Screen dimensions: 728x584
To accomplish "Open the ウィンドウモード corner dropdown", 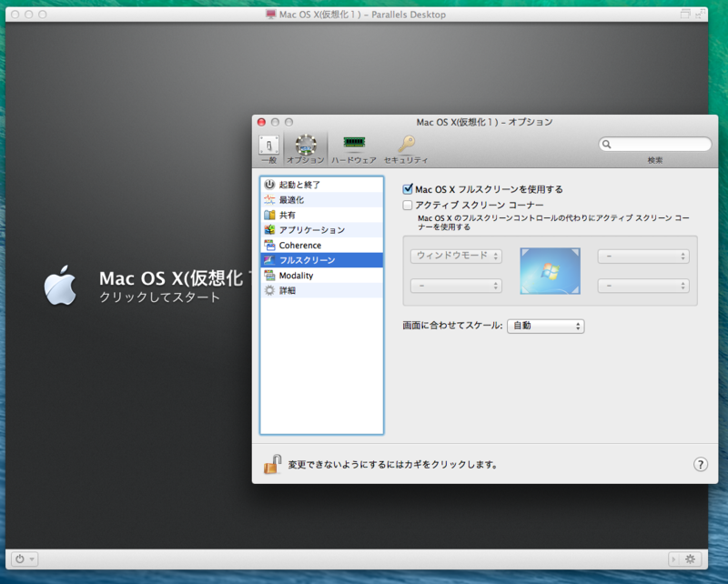I will pos(456,256).
